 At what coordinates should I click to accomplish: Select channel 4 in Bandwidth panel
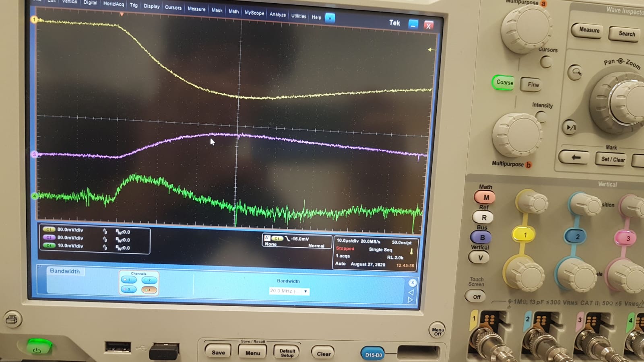pyautogui.click(x=149, y=290)
